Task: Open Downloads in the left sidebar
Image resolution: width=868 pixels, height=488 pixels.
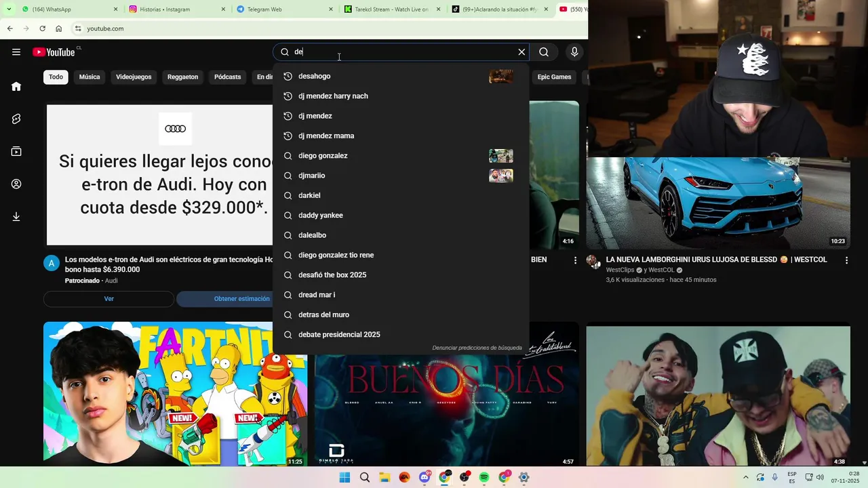Action: click(16, 217)
